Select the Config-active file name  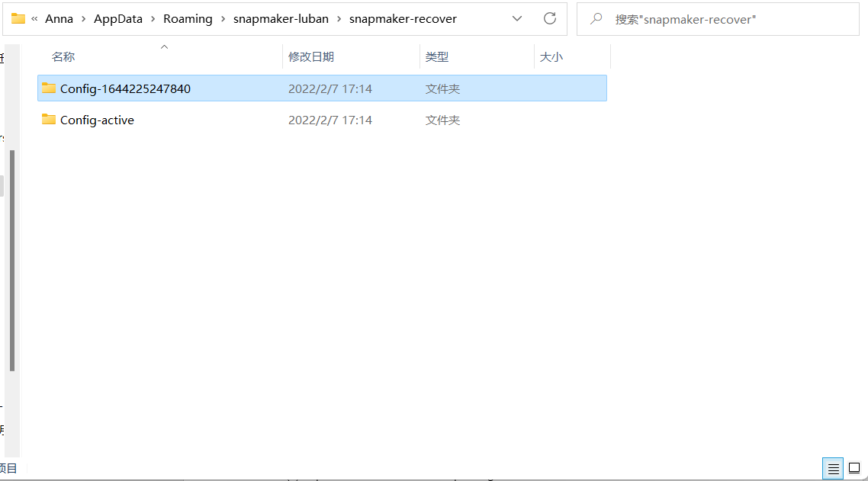point(97,120)
